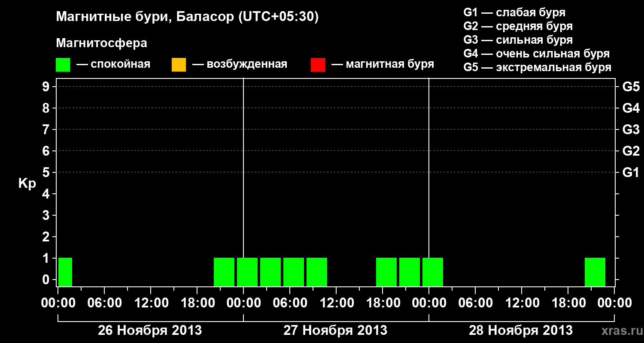The height and width of the screenshot is (343, 644).
Task: Click the 'Магнитосфера' heading
Action: tap(101, 43)
